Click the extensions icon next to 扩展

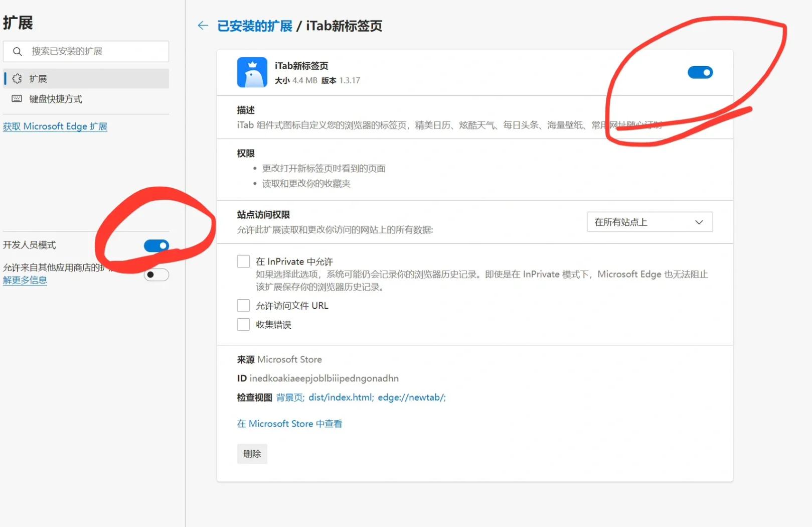(x=17, y=78)
